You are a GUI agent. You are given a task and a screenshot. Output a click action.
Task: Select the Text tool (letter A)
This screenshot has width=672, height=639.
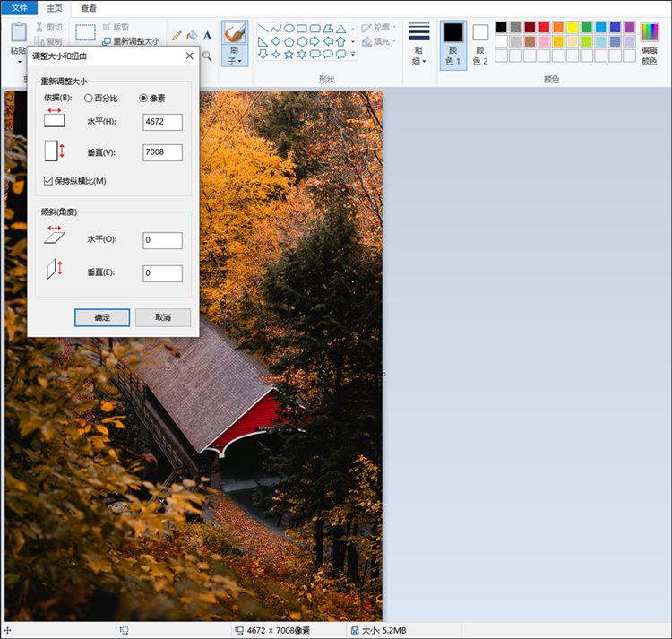point(208,36)
